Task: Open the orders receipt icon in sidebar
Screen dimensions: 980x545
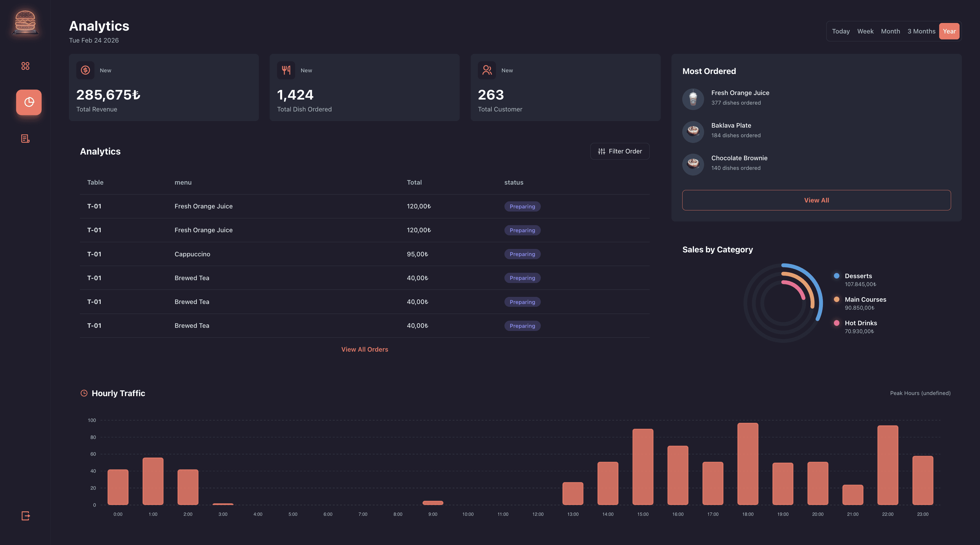Action: pos(25,138)
